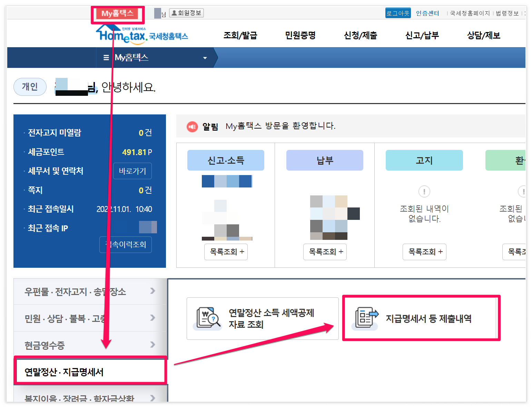532x407 pixels.
Task: Click the 로그아웃 button
Action: (x=398, y=13)
